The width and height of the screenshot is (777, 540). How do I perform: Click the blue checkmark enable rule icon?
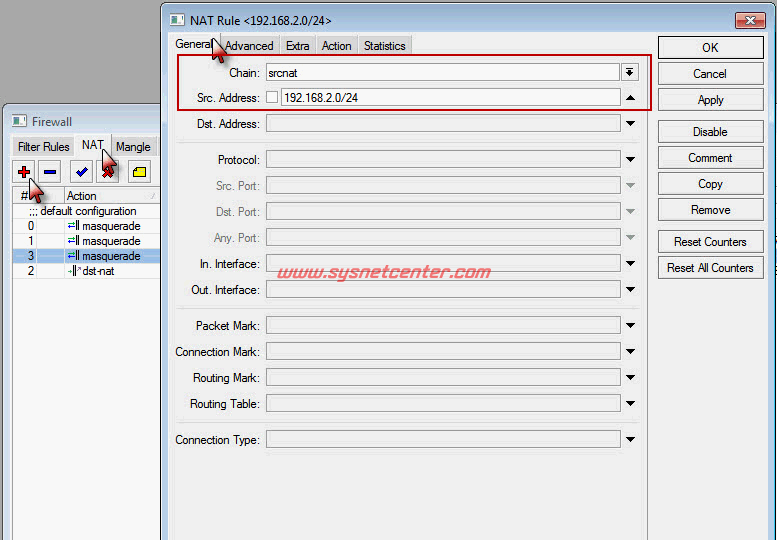[82, 172]
